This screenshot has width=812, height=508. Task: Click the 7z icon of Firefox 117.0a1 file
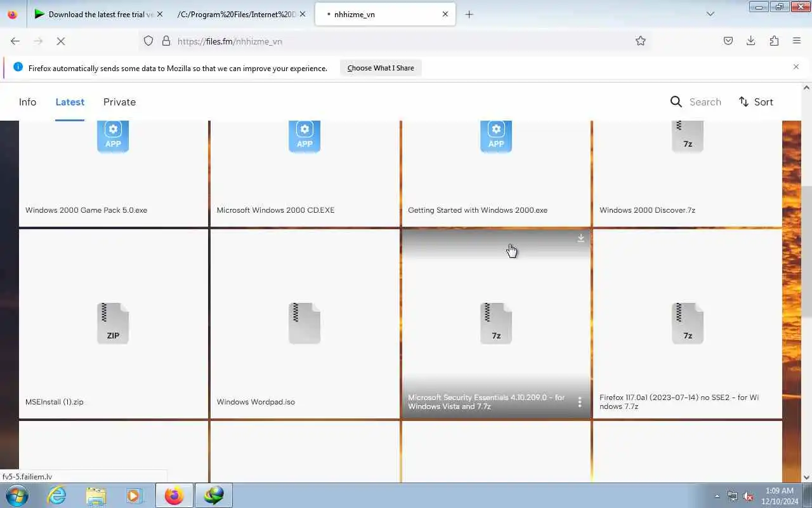[688, 323]
